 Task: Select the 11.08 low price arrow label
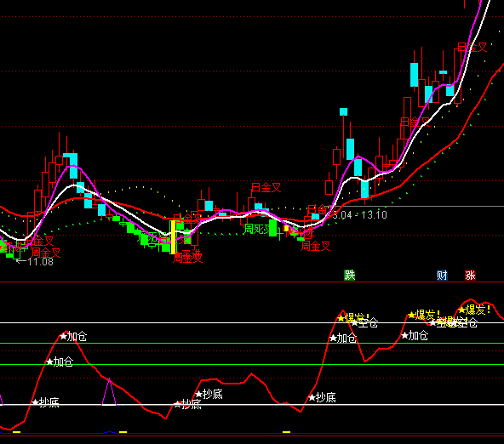point(35,262)
